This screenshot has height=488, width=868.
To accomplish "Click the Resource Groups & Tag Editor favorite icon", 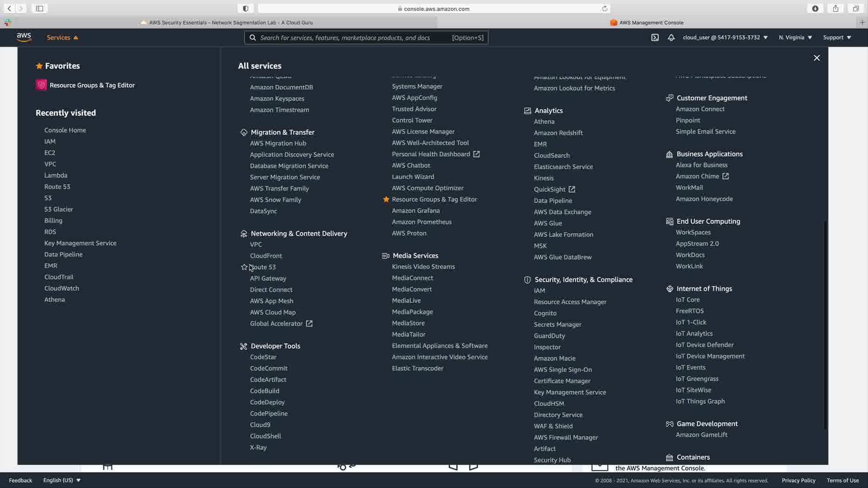I will pos(41,85).
